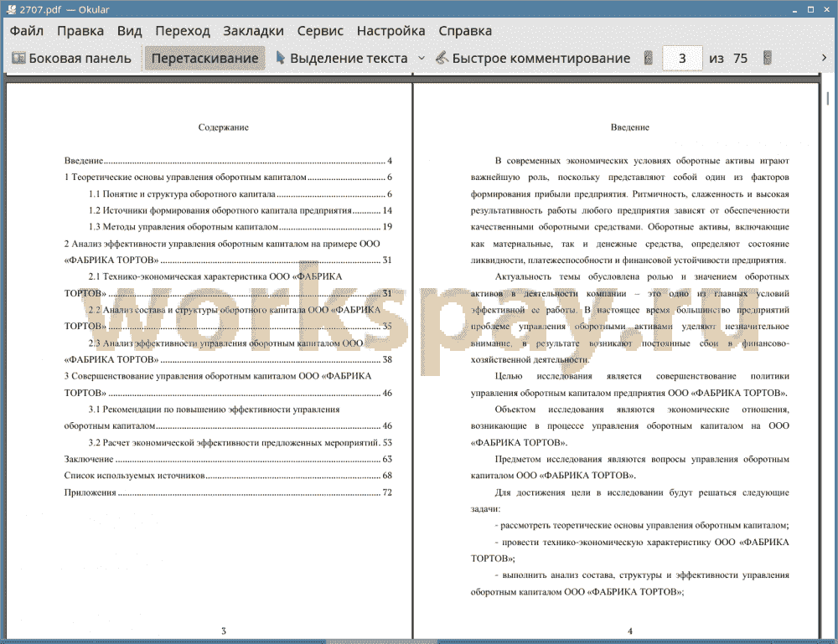Click contents entry 1.3 Методы управления
The height and width of the screenshot is (644, 838).
coord(241,227)
